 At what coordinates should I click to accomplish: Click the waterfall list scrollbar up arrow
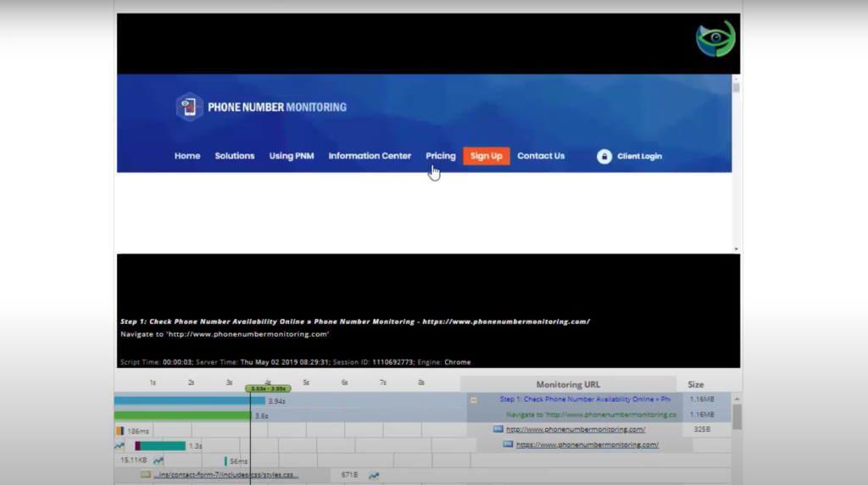coord(737,399)
